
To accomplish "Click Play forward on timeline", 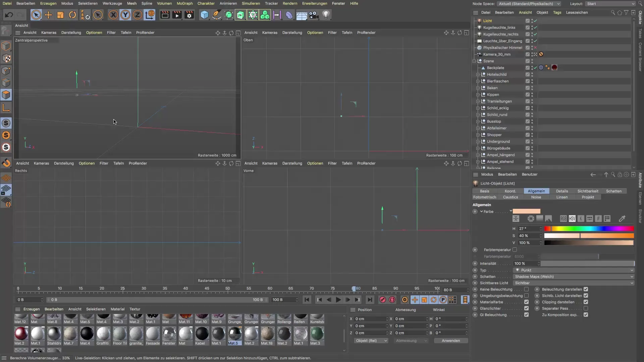I will pos(338,300).
